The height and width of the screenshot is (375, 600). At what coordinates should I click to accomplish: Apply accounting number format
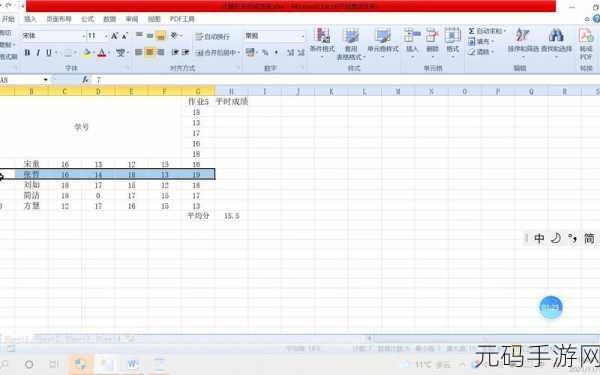coord(251,52)
